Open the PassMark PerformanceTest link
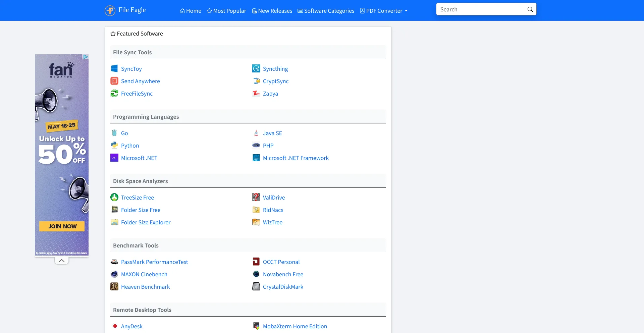 pyautogui.click(x=155, y=262)
